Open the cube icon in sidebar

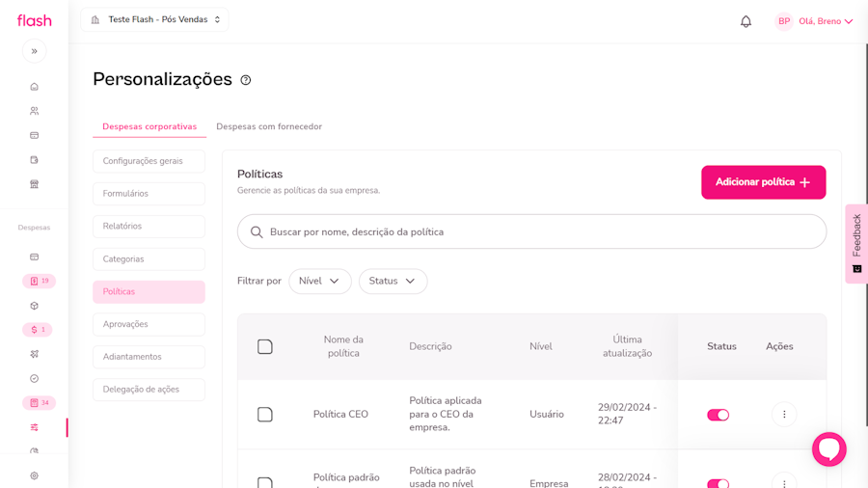click(35, 306)
